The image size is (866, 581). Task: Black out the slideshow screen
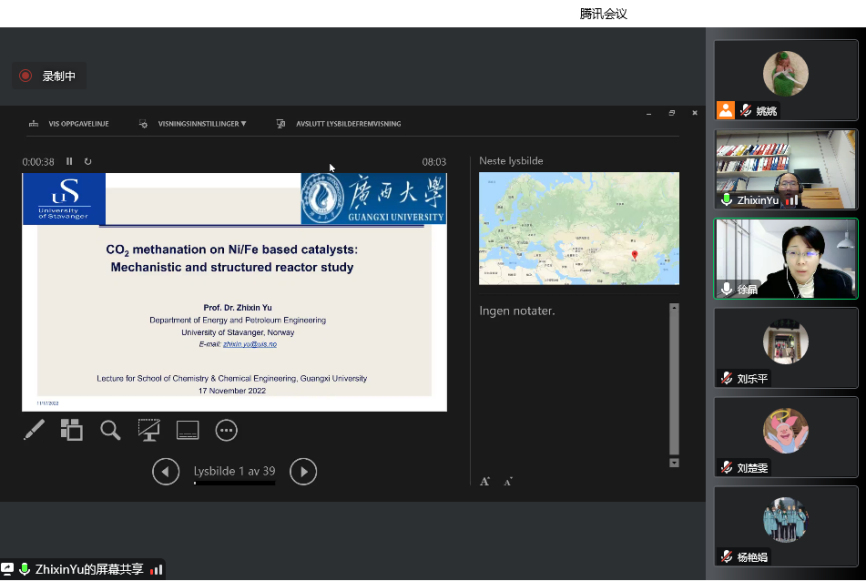pyautogui.click(x=149, y=430)
